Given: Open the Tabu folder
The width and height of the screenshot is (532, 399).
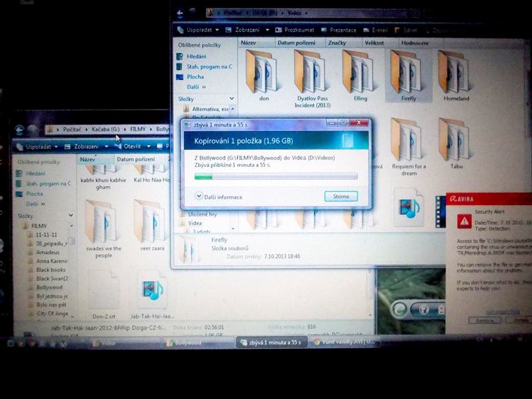Looking at the screenshot, I should click(456, 144).
